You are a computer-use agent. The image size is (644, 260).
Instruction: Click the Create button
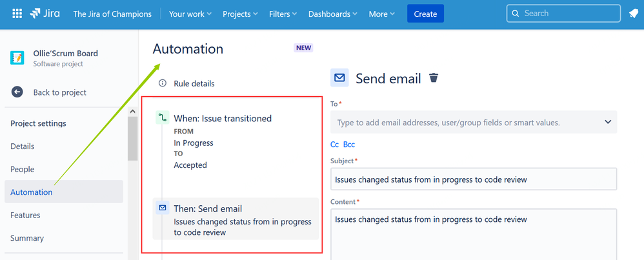click(425, 14)
